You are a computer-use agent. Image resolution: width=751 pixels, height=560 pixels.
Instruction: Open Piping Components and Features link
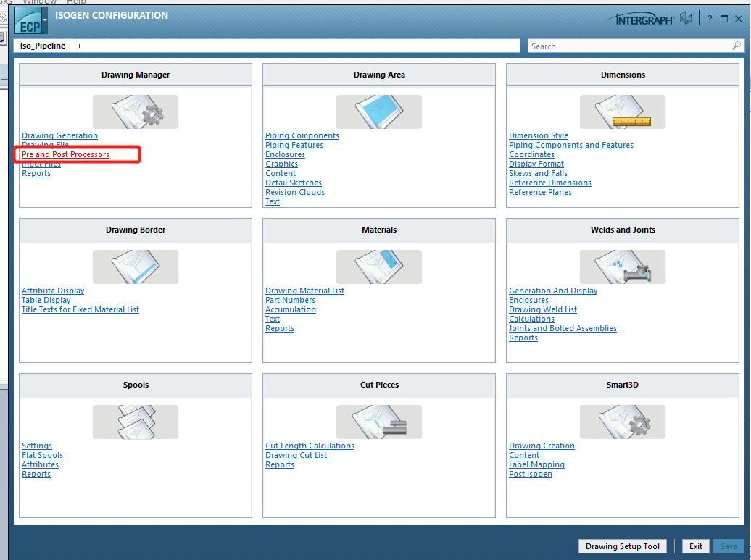[571, 145]
